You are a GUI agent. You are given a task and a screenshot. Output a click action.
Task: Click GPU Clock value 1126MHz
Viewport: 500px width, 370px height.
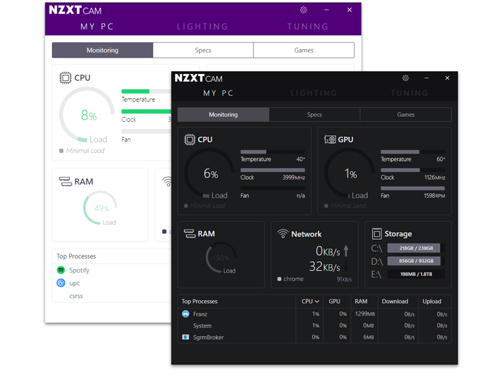(435, 178)
